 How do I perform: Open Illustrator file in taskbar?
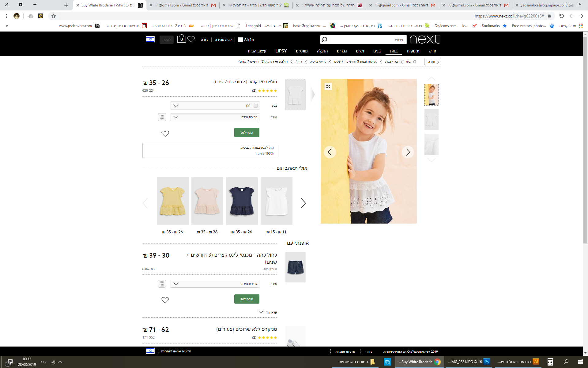point(518,362)
